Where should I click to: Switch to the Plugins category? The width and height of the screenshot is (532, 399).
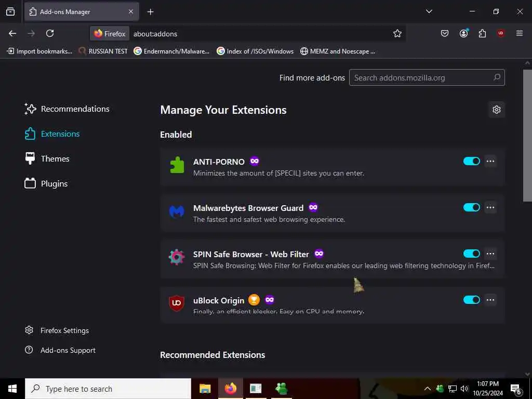click(46, 183)
